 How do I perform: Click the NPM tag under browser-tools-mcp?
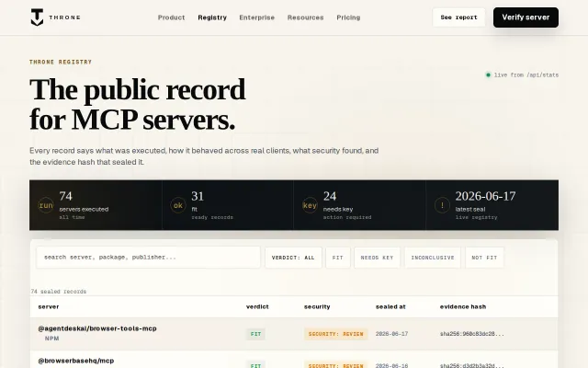tap(51, 339)
